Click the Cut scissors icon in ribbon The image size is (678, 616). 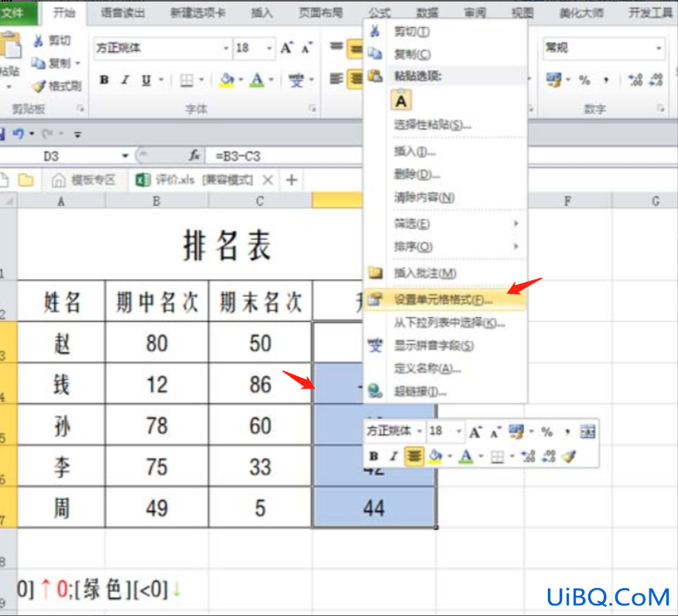[39, 41]
